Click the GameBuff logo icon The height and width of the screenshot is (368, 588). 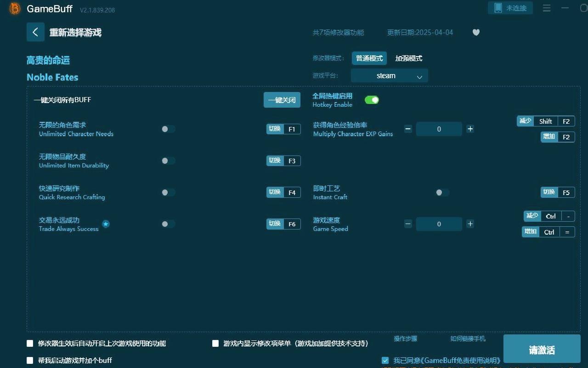click(x=15, y=9)
